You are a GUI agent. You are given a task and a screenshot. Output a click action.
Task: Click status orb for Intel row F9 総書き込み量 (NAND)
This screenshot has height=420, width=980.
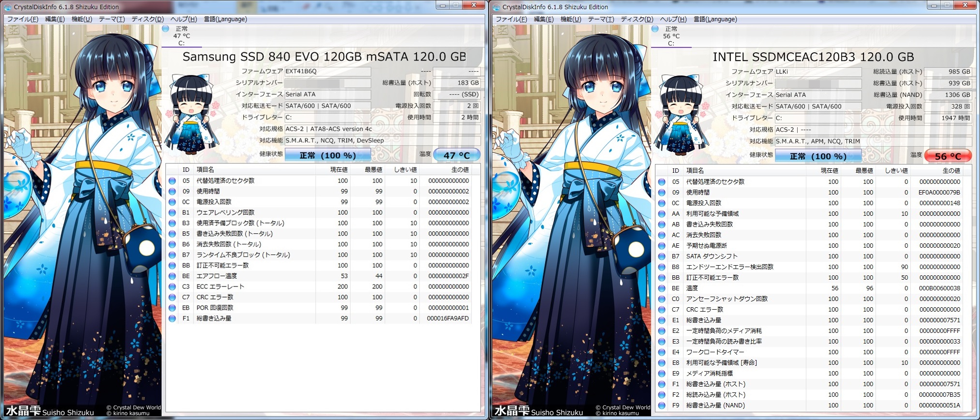click(662, 405)
